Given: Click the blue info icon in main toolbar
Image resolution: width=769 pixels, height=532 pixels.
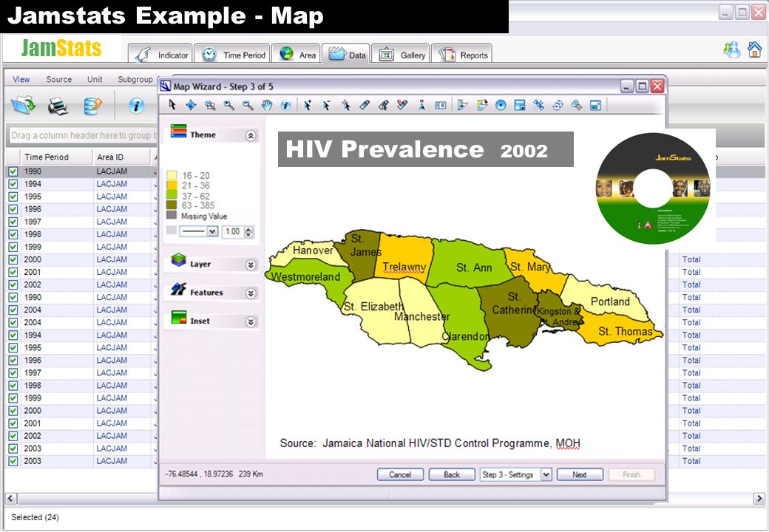Looking at the screenshot, I should (x=136, y=106).
